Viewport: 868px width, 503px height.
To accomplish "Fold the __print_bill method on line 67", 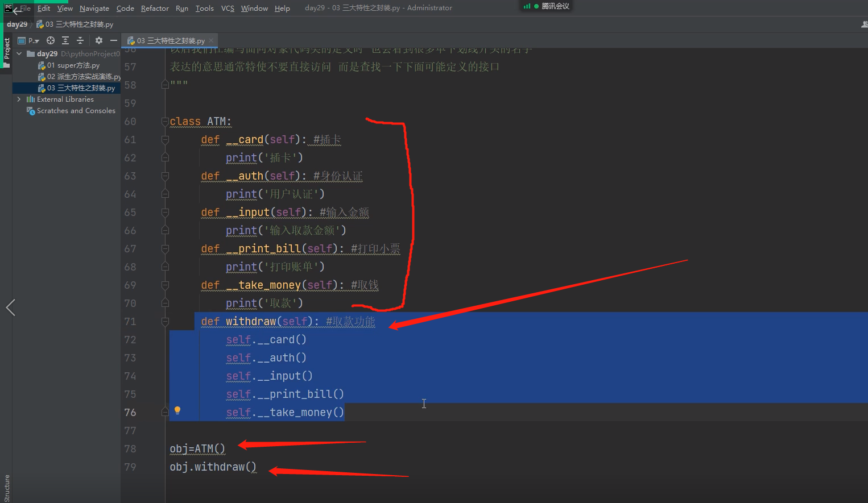I will pyautogui.click(x=165, y=249).
